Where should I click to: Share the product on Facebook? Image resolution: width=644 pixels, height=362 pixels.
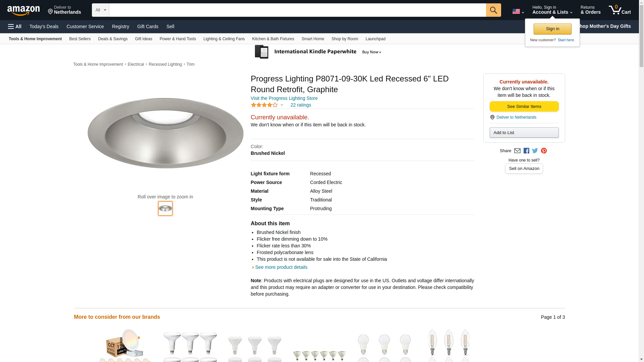[526, 151]
